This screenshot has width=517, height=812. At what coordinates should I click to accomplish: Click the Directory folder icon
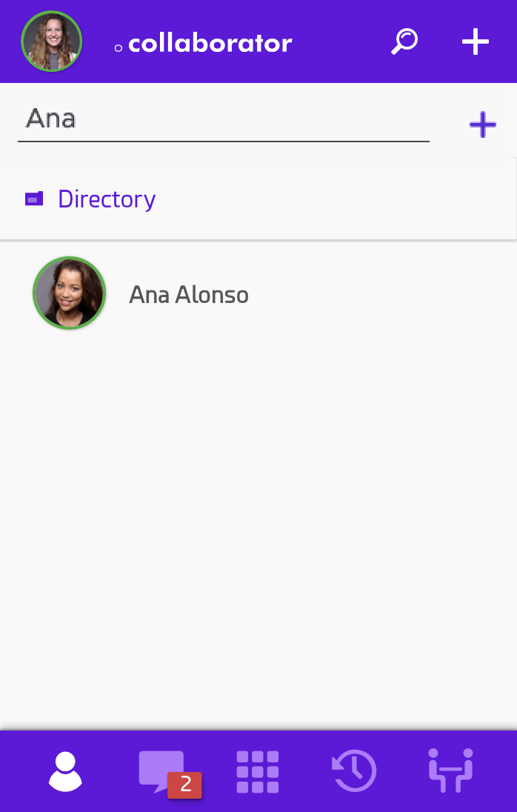click(x=34, y=199)
